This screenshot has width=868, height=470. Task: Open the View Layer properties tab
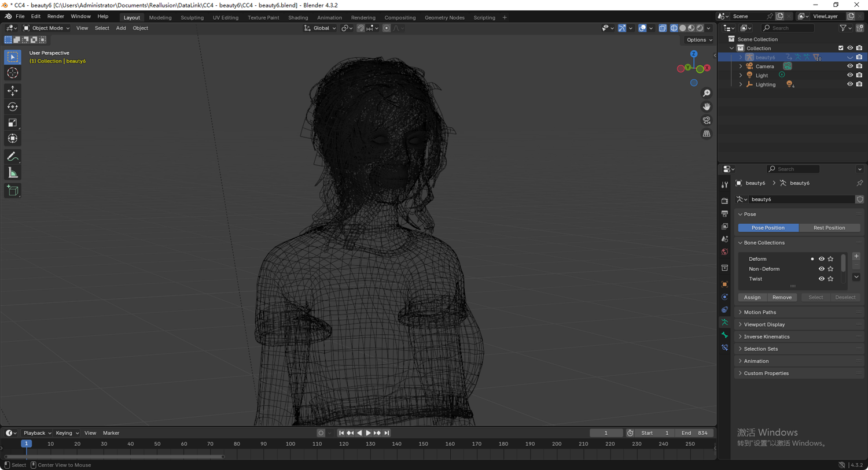click(x=724, y=227)
